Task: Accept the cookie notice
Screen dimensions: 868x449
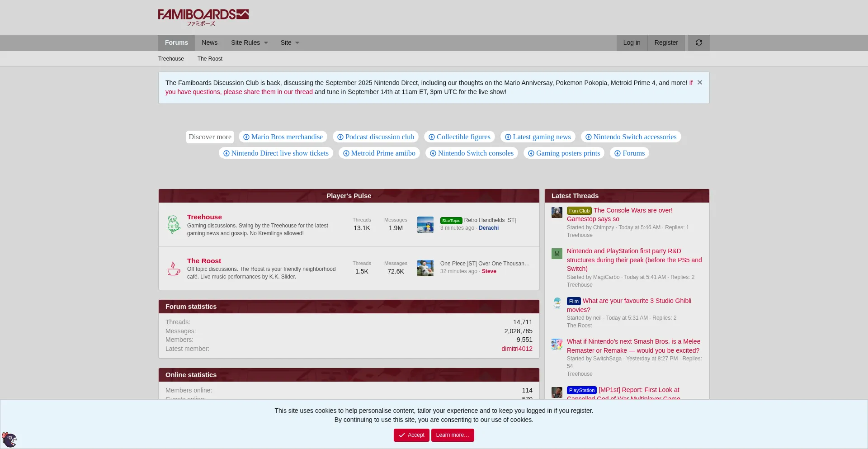Action: pyautogui.click(x=411, y=435)
